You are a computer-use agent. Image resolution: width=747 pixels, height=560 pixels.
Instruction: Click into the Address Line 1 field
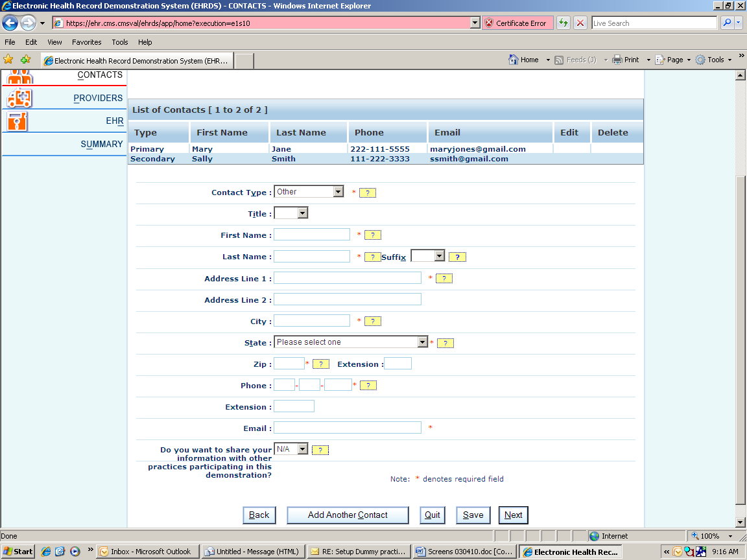coord(348,277)
